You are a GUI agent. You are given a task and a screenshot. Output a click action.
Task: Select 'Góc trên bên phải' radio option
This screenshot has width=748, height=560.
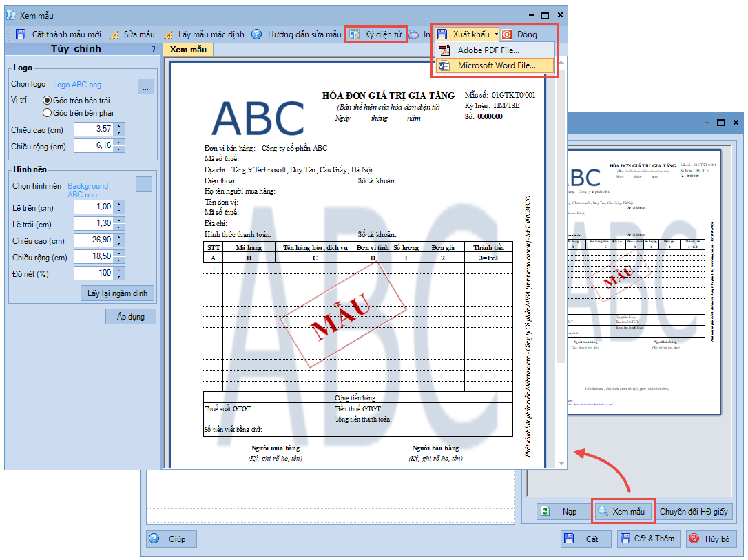tap(48, 113)
